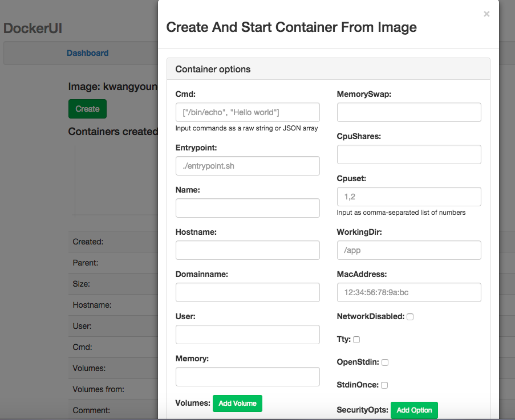This screenshot has height=420, width=515.
Task: Click 'Input commands as a raw string' hint
Action: [246, 128]
